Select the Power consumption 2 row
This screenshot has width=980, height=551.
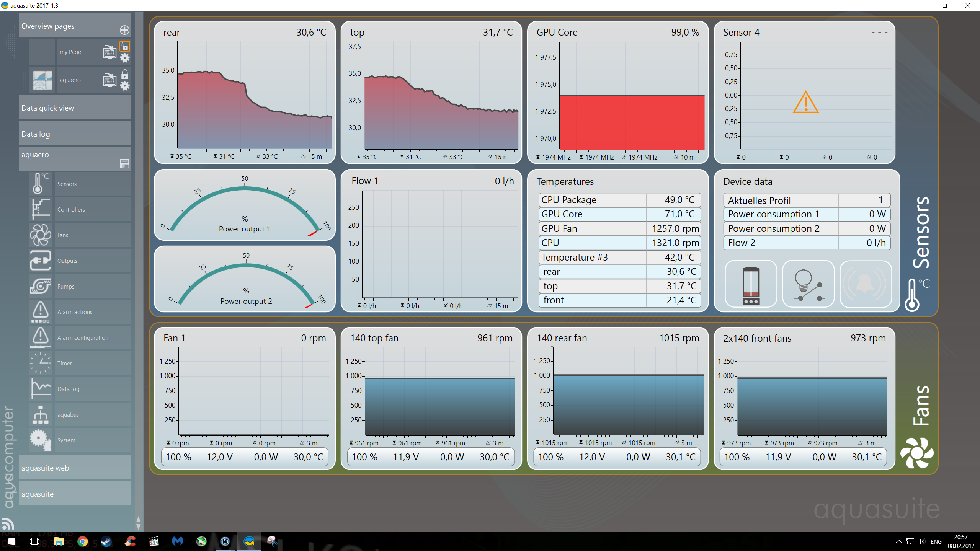(807, 228)
